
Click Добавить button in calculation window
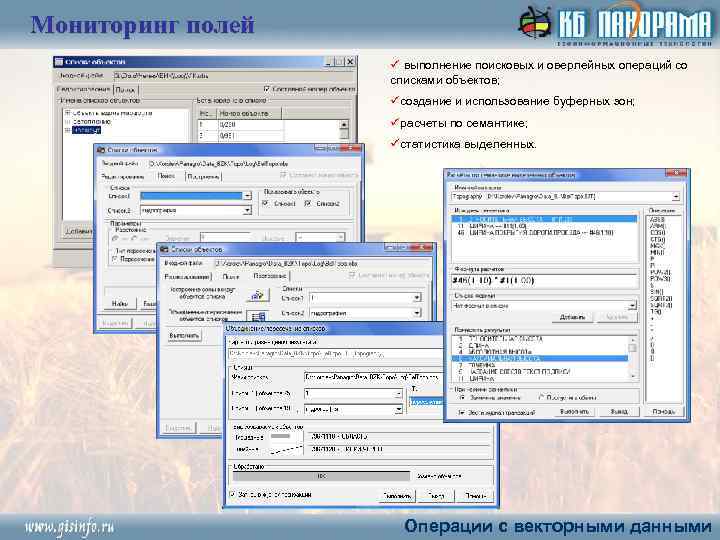tap(572, 317)
